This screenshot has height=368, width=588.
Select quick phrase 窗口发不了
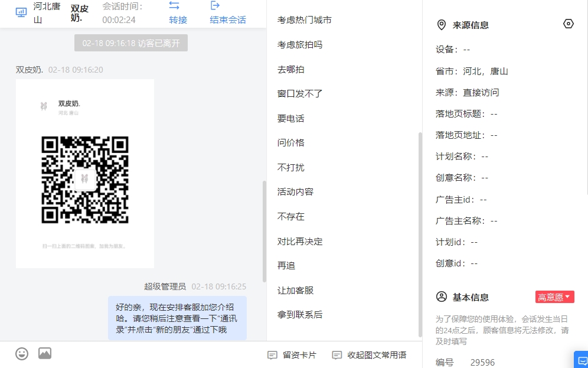click(300, 93)
